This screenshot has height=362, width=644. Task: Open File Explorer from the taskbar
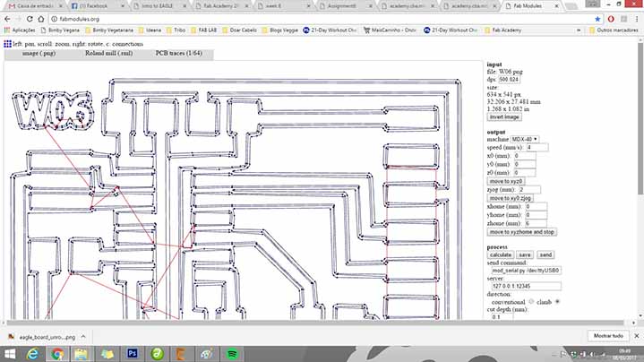tap(81, 354)
